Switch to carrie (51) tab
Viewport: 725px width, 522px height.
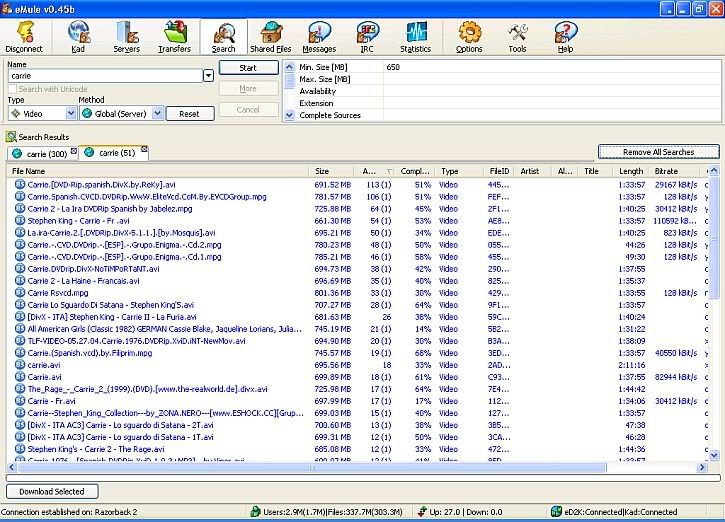coord(113,152)
